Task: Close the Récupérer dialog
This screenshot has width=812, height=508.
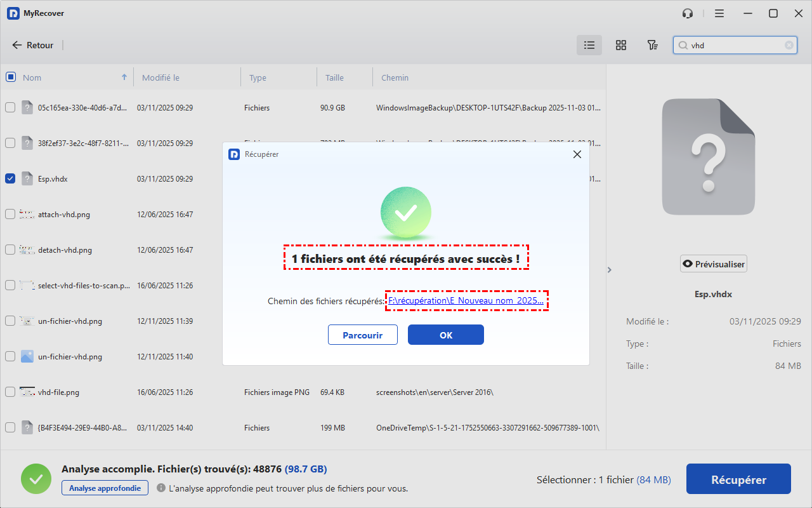Action: 577,154
